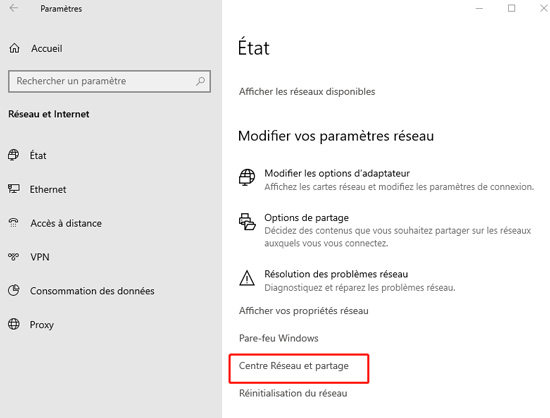Click the État globe icon in sidebar
Image resolution: width=550 pixels, height=418 pixels.
click(x=14, y=155)
